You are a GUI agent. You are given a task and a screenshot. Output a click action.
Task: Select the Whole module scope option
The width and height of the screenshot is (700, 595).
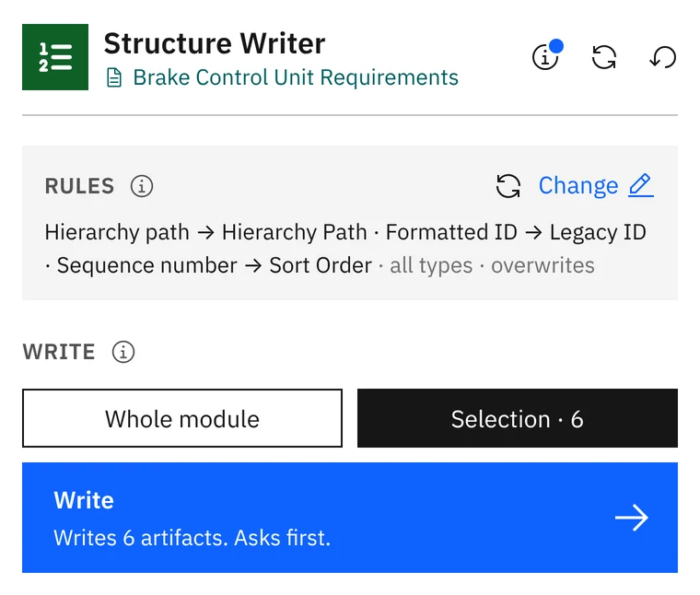point(182,418)
